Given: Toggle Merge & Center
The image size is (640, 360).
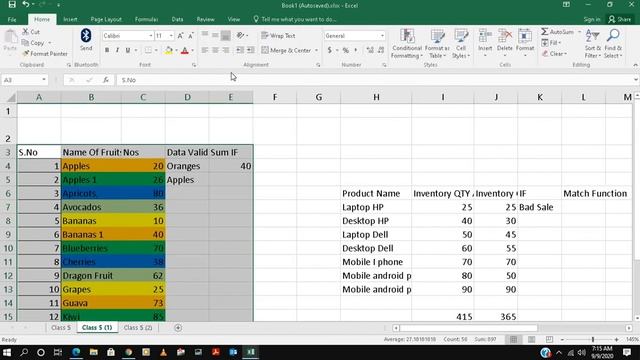Looking at the screenshot, I should pos(286,50).
